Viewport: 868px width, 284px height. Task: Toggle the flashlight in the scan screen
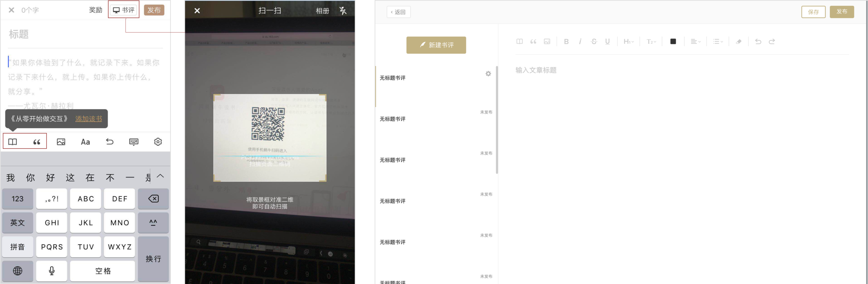pyautogui.click(x=343, y=10)
